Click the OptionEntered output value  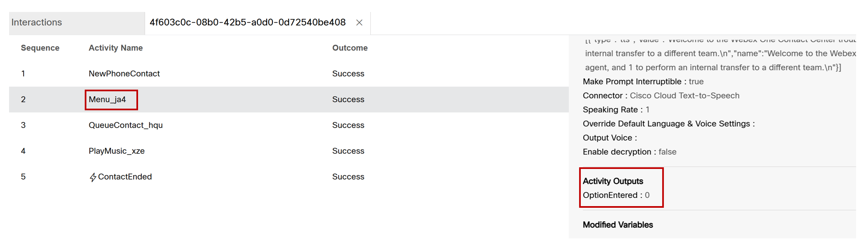point(647,195)
